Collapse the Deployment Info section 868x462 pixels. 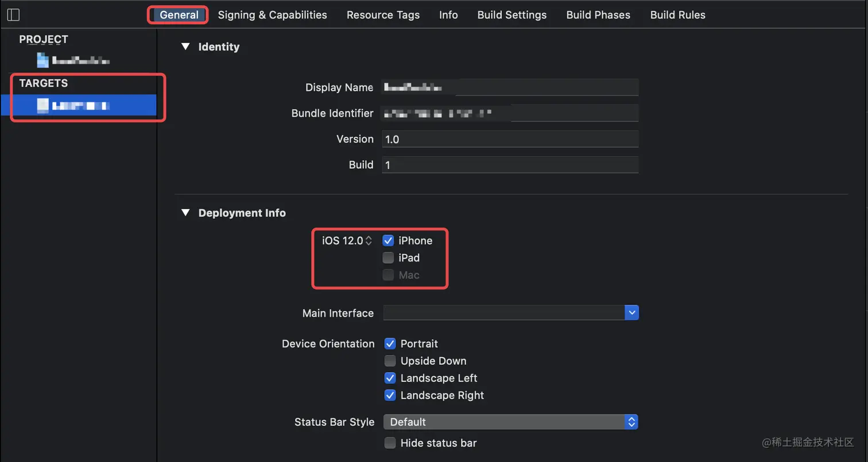(x=185, y=213)
